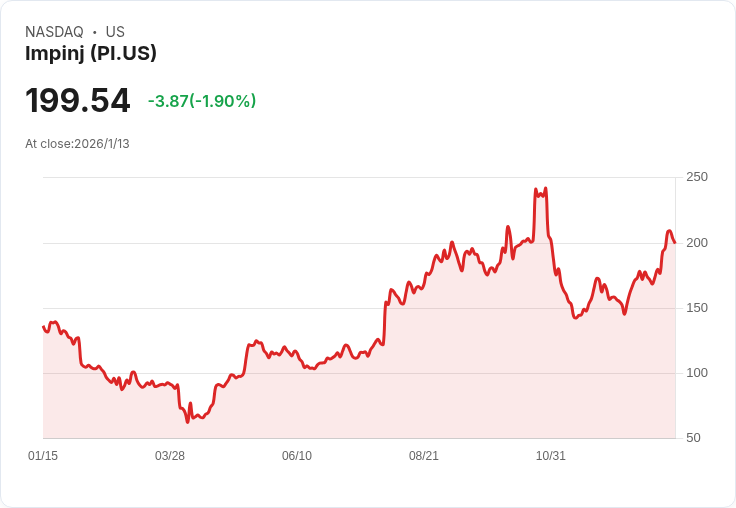Click the 06/10 date axis label
The height and width of the screenshot is (508, 736).
click(x=297, y=456)
